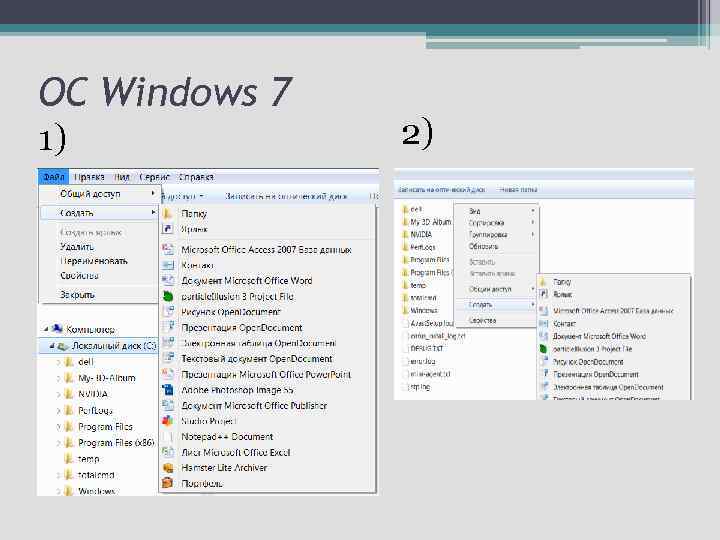Click Записать на оптический диск in left window
The width and height of the screenshot is (720, 540).
(286, 196)
